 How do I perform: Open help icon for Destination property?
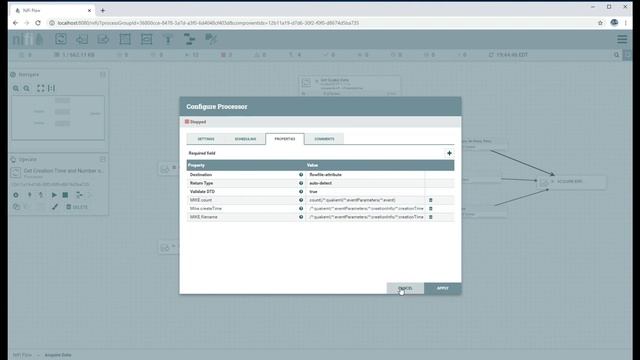(x=301, y=175)
